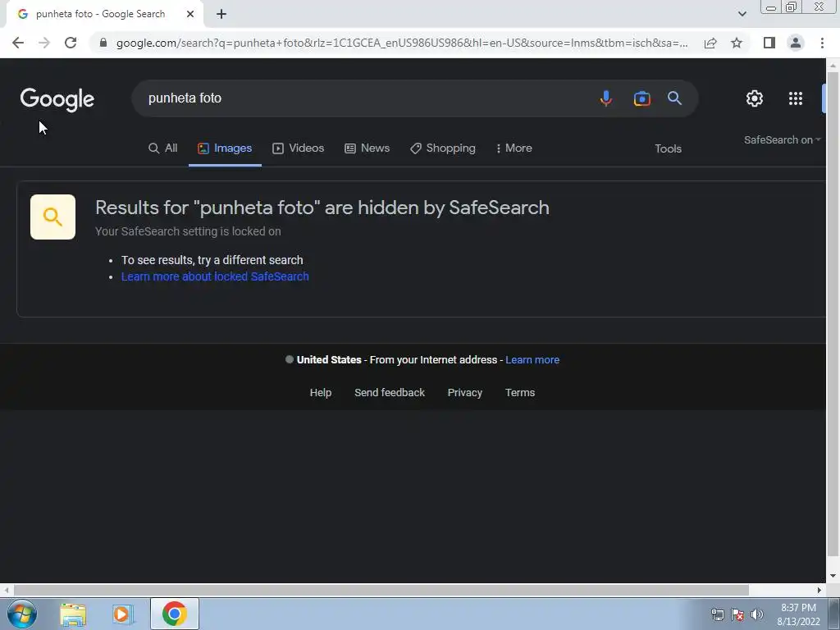
Task: Switch to the All results tab
Action: click(x=163, y=148)
